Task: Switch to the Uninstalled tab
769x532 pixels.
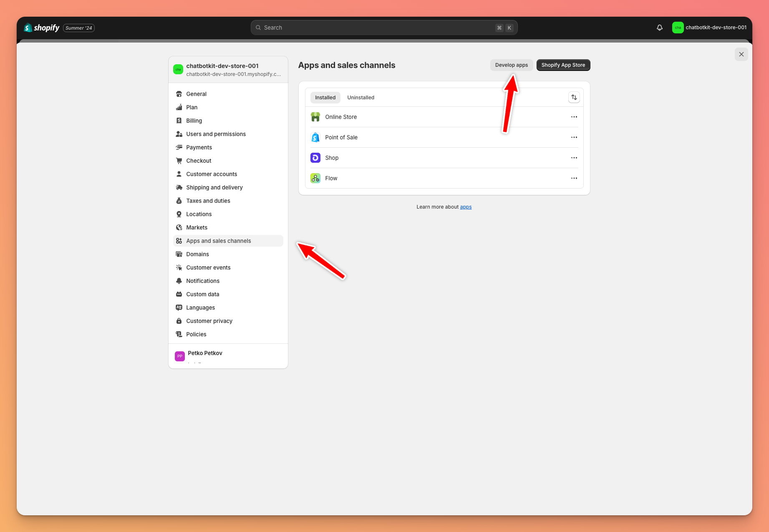Action: (x=361, y=98)
